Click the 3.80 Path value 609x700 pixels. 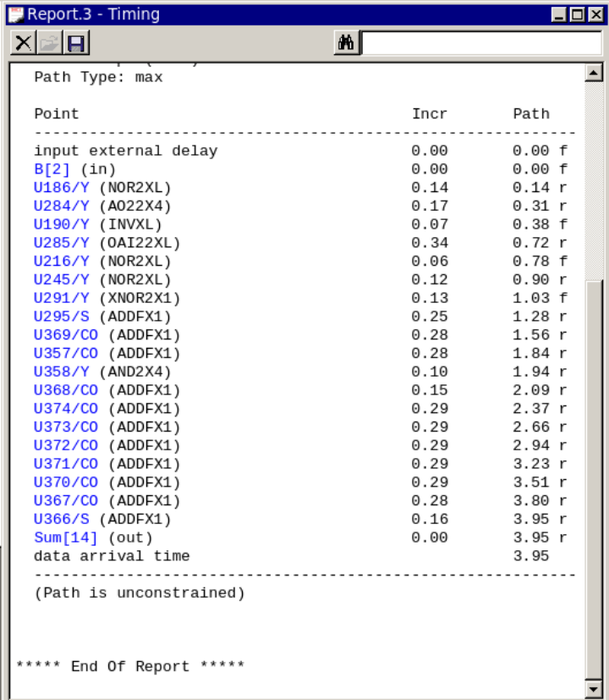point(531,500)
